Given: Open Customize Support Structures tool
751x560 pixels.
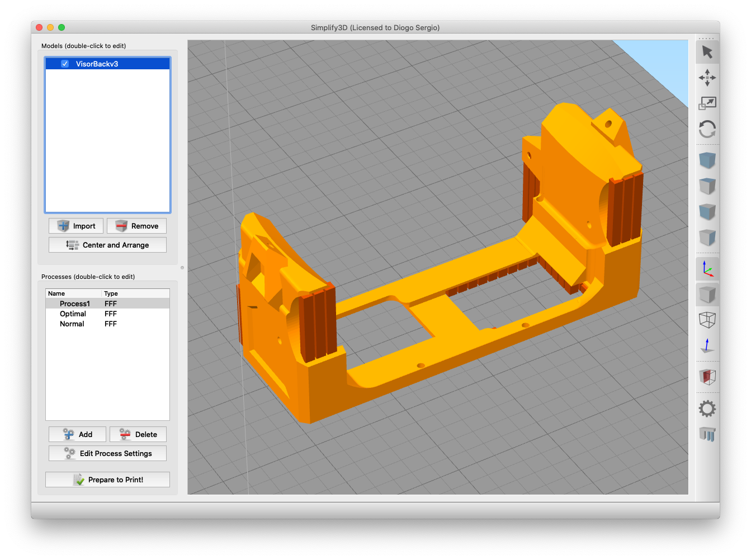Looking at the screenshot, I should tap(707, 434).
